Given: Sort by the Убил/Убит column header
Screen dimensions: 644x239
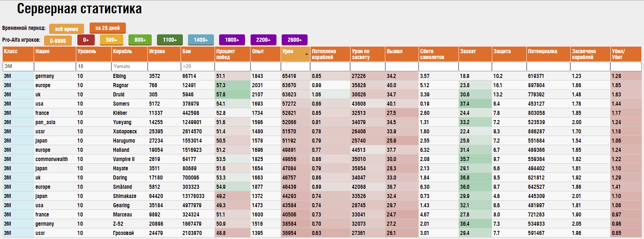Looking at the screenshot, I should (626, 54).
